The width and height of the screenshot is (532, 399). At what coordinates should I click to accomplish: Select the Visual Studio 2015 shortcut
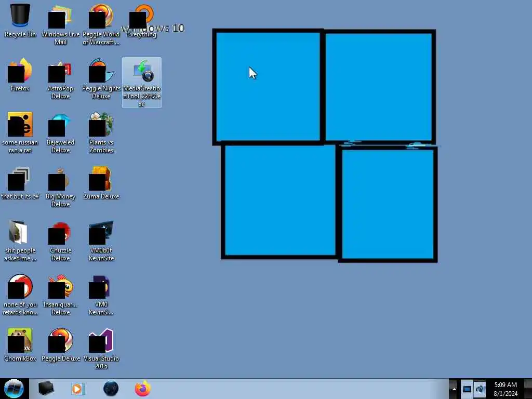pos(101,349)
